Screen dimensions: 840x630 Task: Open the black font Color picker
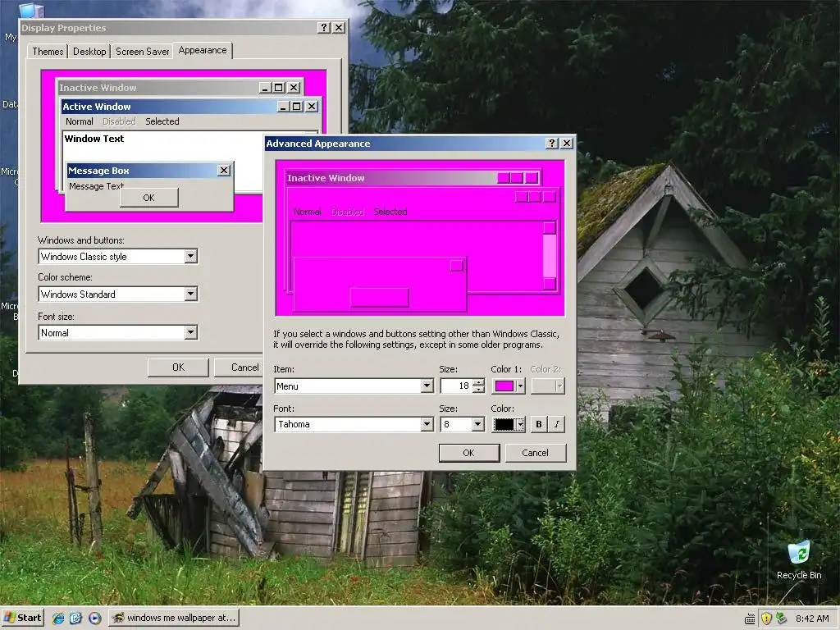[509, 424]
